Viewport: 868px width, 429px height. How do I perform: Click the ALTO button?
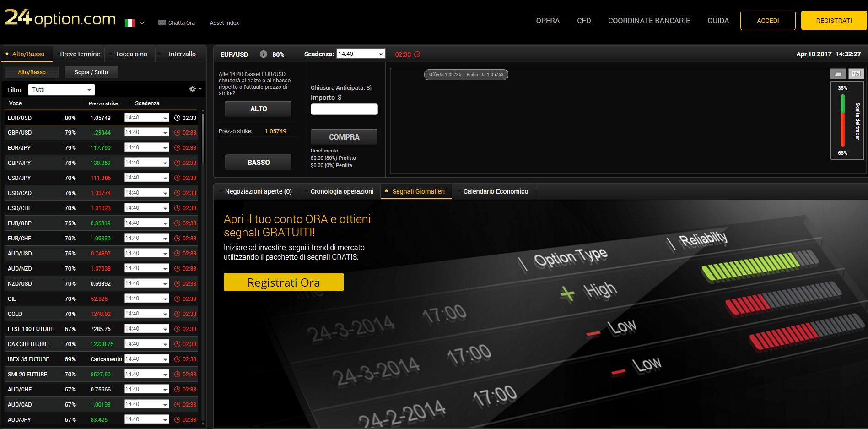[258, 109]
